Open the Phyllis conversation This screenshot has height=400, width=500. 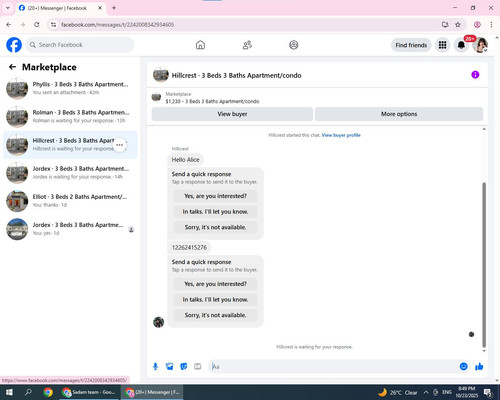click(70, 88)
